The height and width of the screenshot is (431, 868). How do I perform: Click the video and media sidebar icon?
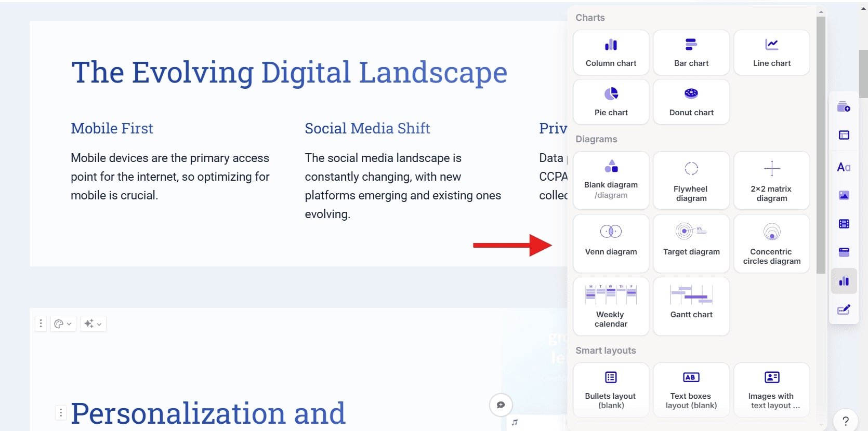(x=844, y=224)
